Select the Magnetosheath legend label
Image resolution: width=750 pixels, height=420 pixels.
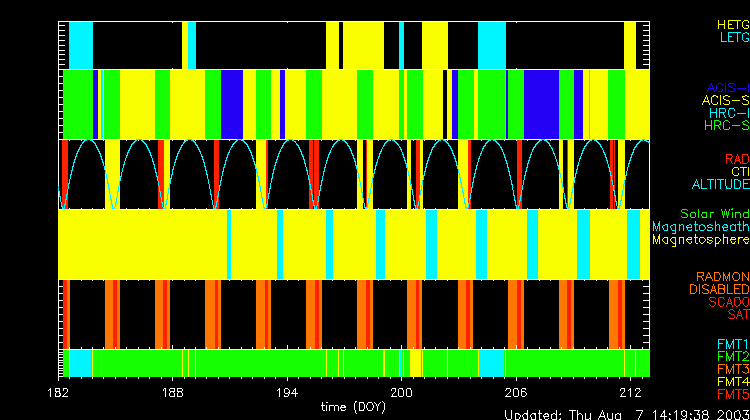(700, 227)
